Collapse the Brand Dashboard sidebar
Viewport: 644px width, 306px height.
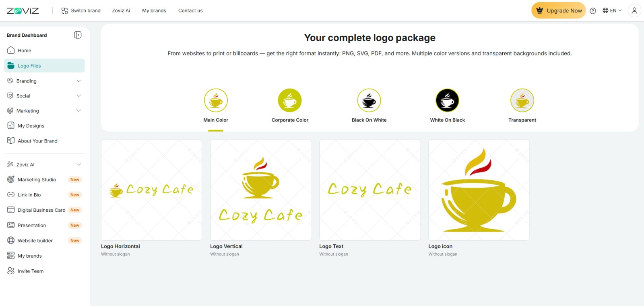tap(78, 35)
